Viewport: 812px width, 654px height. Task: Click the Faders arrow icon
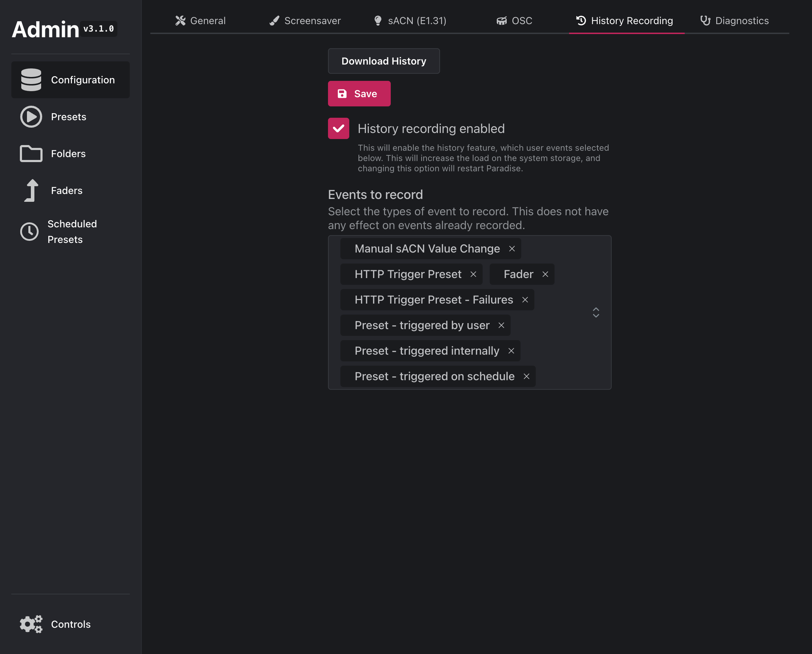[x=32, y=190]
